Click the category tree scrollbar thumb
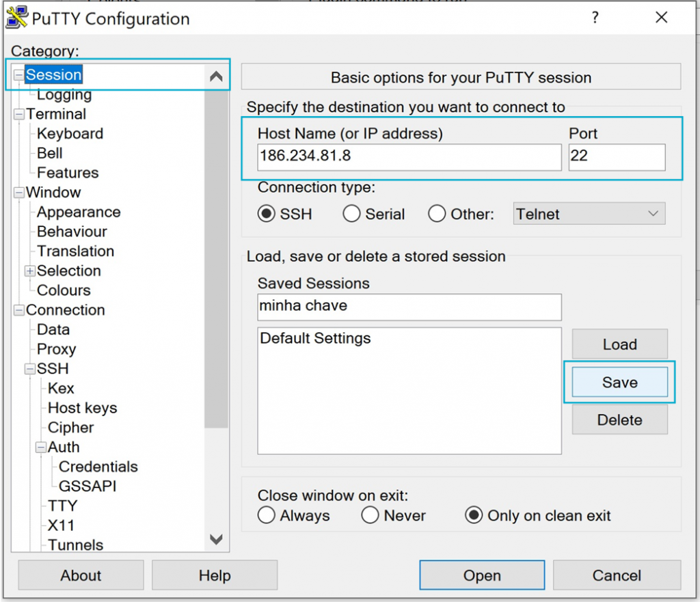The width and height of the screenshot is (700, 602). (x=216, y=258)
